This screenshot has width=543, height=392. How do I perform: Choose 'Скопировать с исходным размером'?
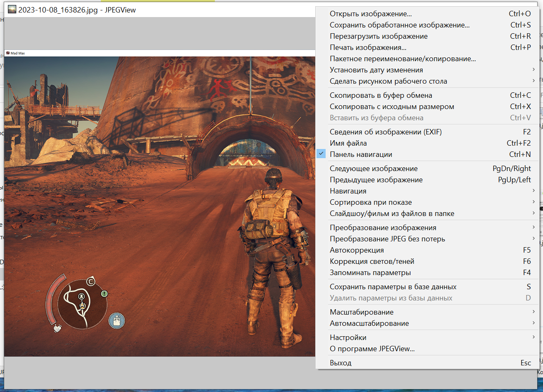(x=426, y=107)
